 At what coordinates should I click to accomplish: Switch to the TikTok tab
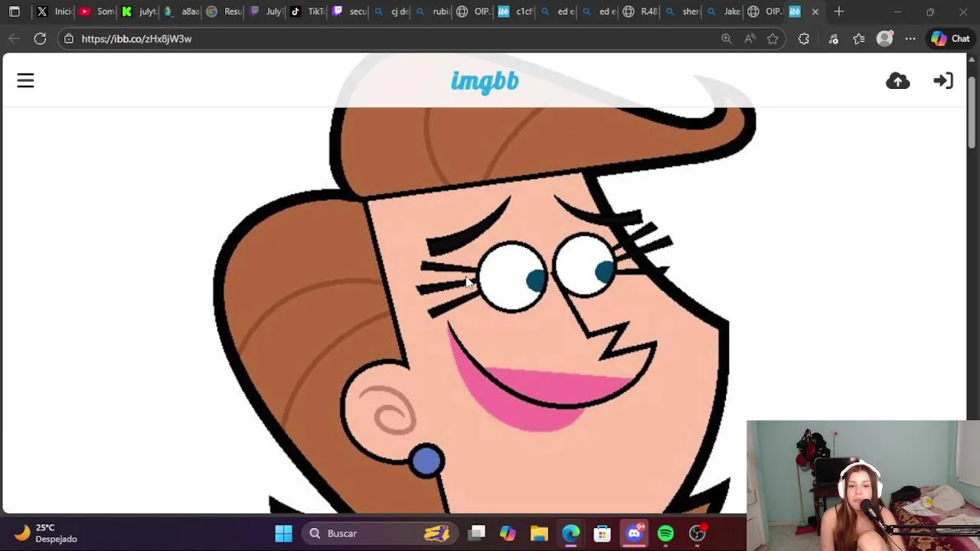[308, 11]
